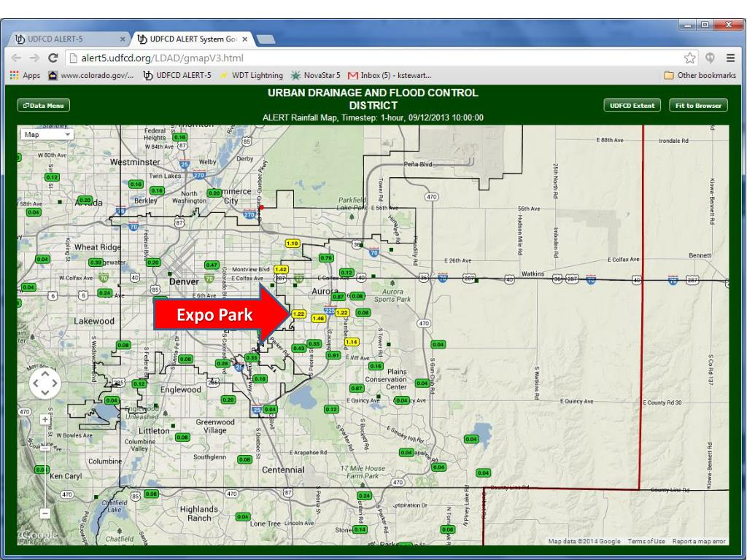Click the Centennial city label

pos(283,470)
